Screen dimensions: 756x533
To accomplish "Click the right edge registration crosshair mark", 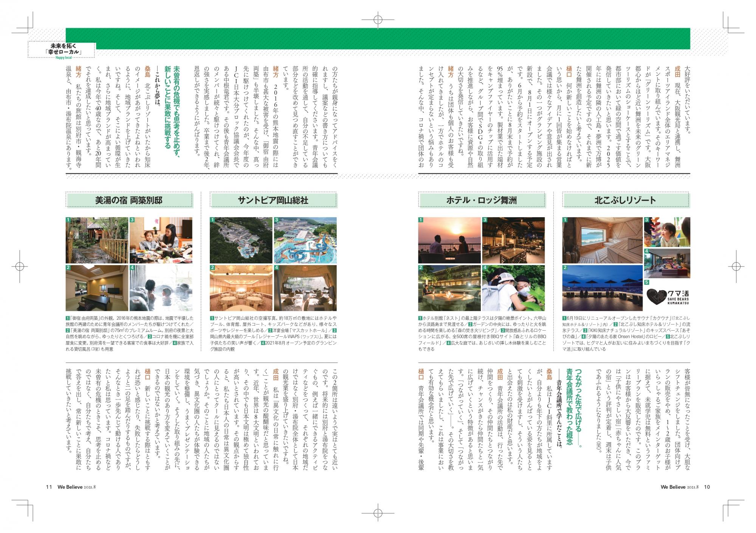I will click(736, 266).
